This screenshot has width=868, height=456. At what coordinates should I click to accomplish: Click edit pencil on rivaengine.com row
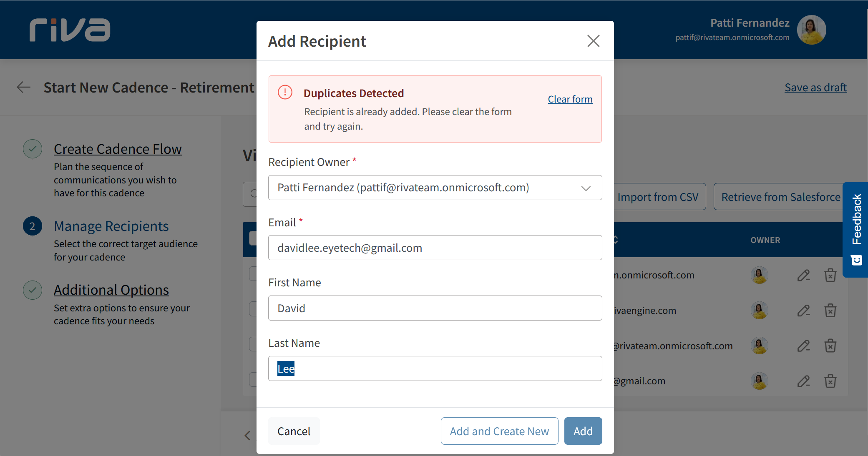(x=803, y=311)
